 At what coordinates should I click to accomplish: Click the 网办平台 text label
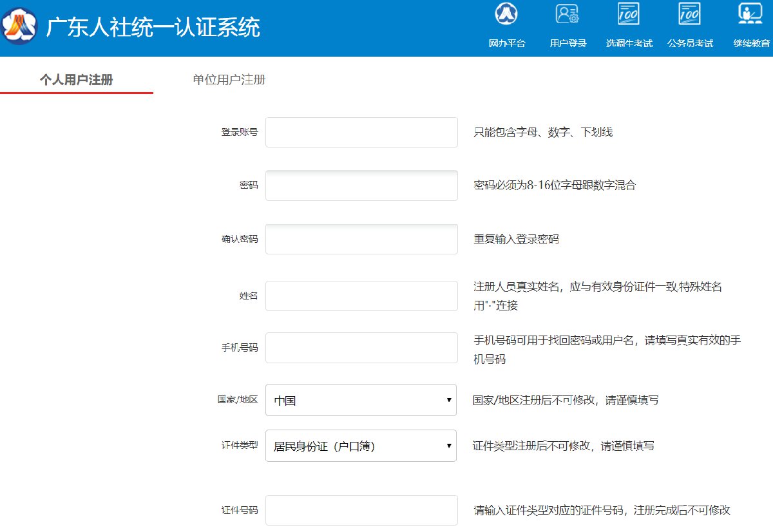coord(507,43)
